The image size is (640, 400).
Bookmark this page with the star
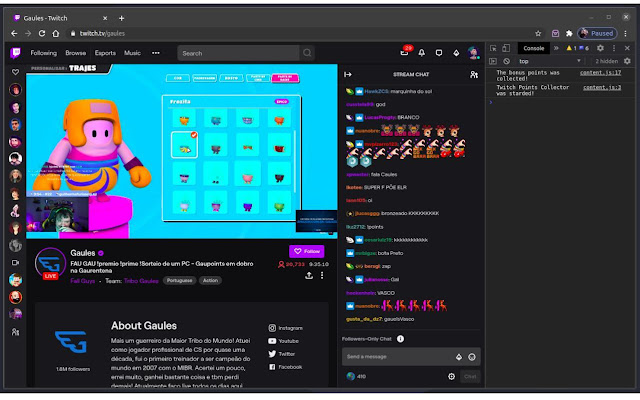tap(538, 33)
